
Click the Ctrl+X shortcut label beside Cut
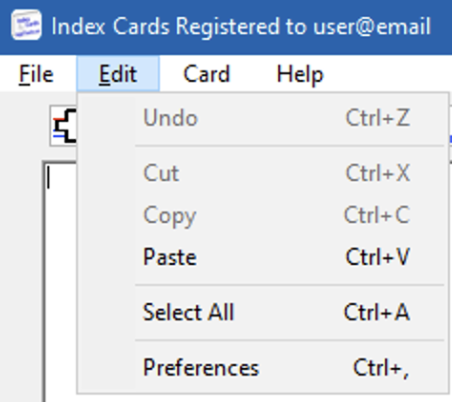pyautogui.click(x=378, y=173)
